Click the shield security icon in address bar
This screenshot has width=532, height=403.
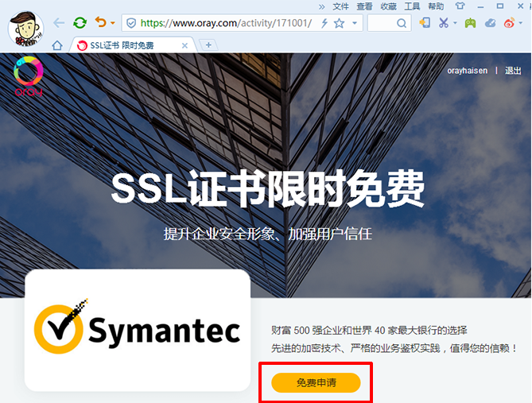(x=131, y=24)
